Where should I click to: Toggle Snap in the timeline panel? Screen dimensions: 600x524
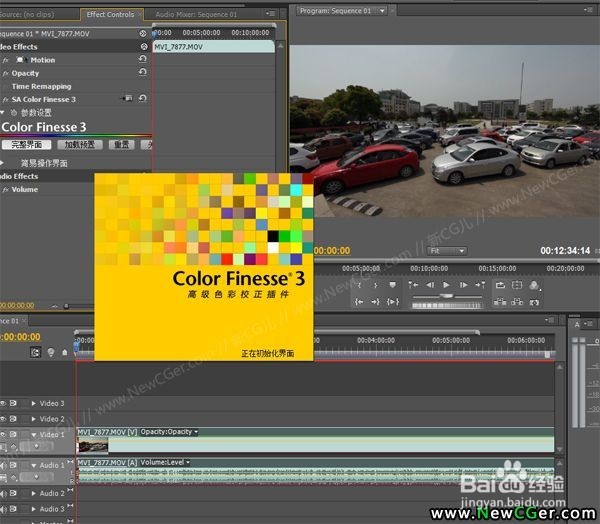(36, 352)
